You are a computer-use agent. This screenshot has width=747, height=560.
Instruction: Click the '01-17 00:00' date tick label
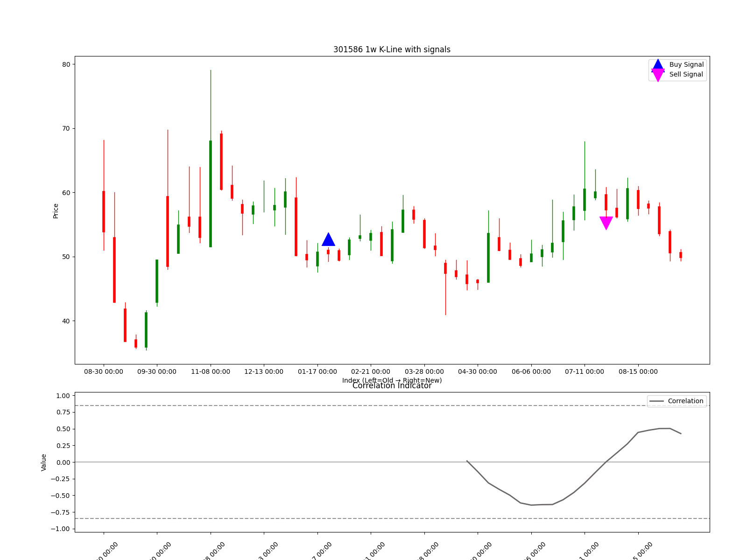point(317,372)
